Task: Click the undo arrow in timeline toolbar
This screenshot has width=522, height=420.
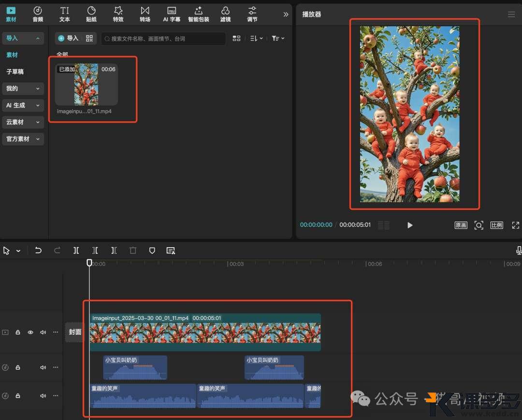Action: click(x=38, y=251)
